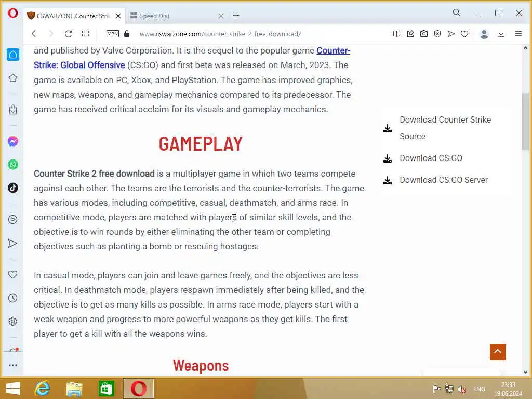Click the page vertical scrollbar thumb
The width and height of the screenshot is (532, 399).
click(525, 122)
